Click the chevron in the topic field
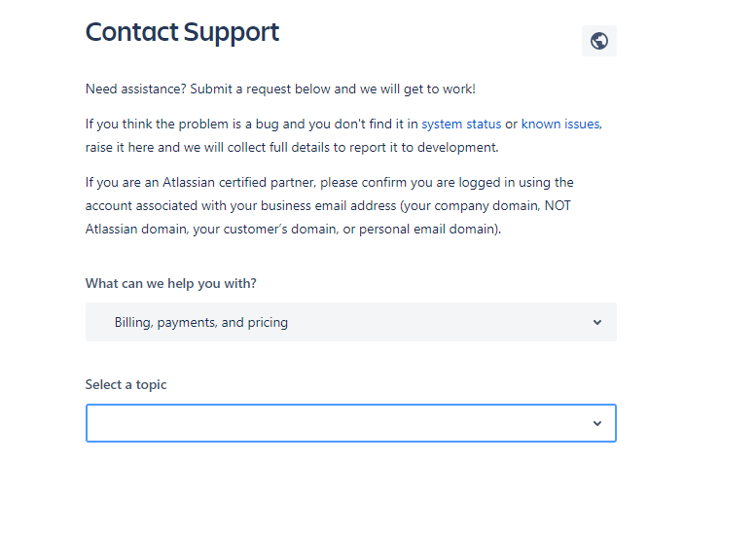 597,423
